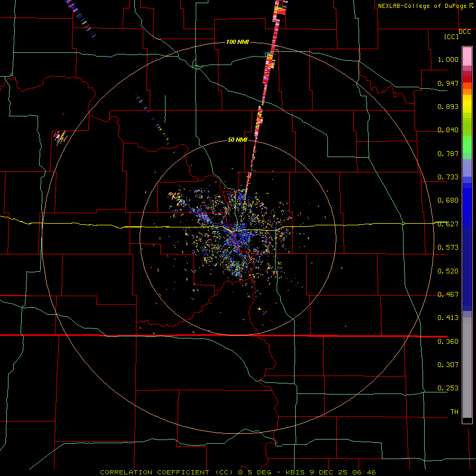Click the yellow segment of the color bar

(x=467, y=104)
